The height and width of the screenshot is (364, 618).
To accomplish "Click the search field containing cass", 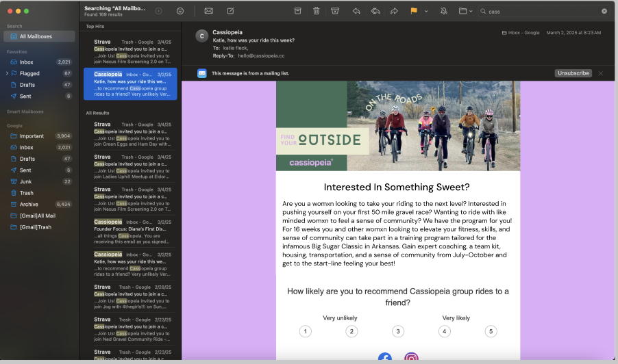I will (x=543, y=12).
